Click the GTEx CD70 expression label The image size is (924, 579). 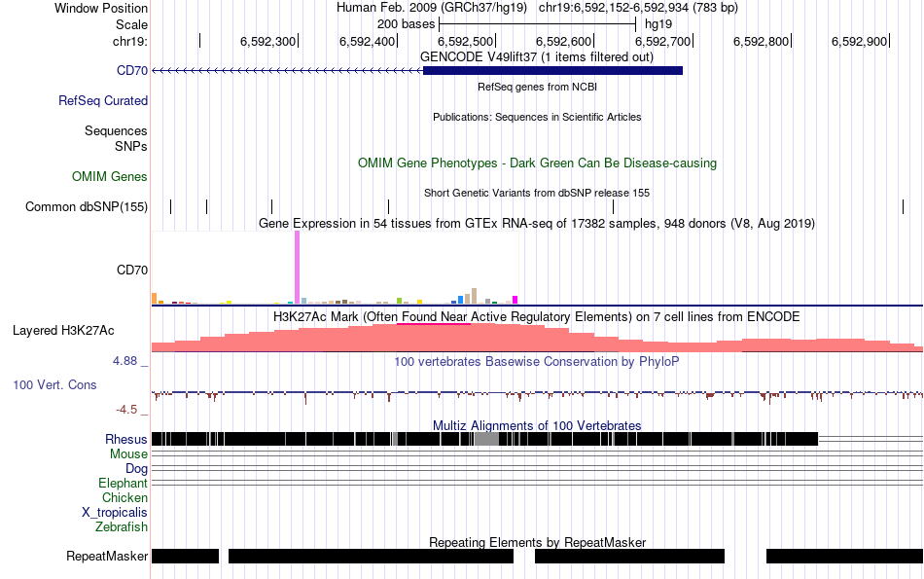[132, 271]
